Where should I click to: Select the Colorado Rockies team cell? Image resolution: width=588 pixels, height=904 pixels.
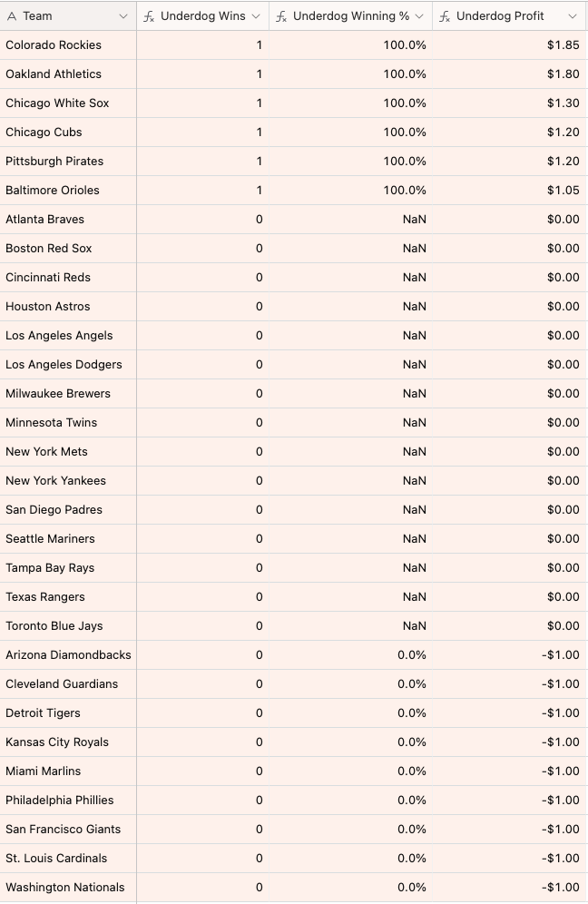(x=54, y=45)
